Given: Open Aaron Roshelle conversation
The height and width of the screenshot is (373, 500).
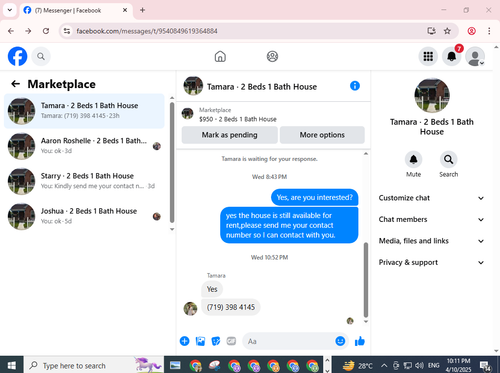Looking at the screenshot, I should [x=84, y=146].
